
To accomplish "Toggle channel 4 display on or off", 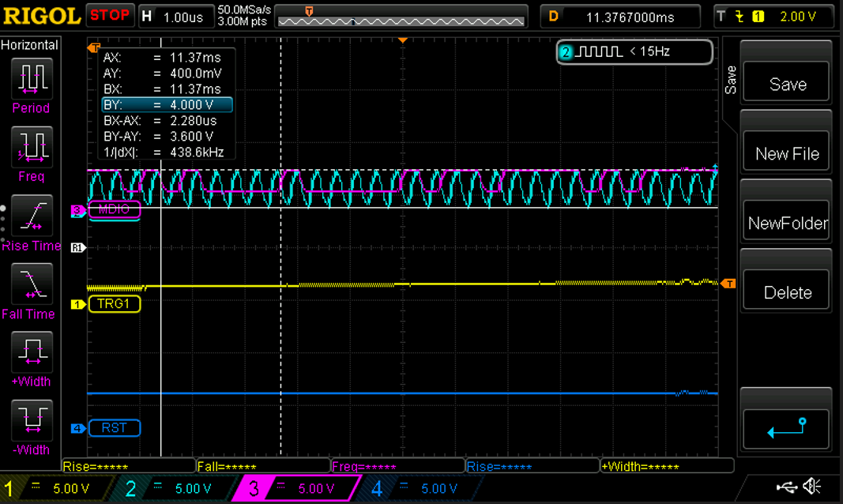I will click(377, 488).
